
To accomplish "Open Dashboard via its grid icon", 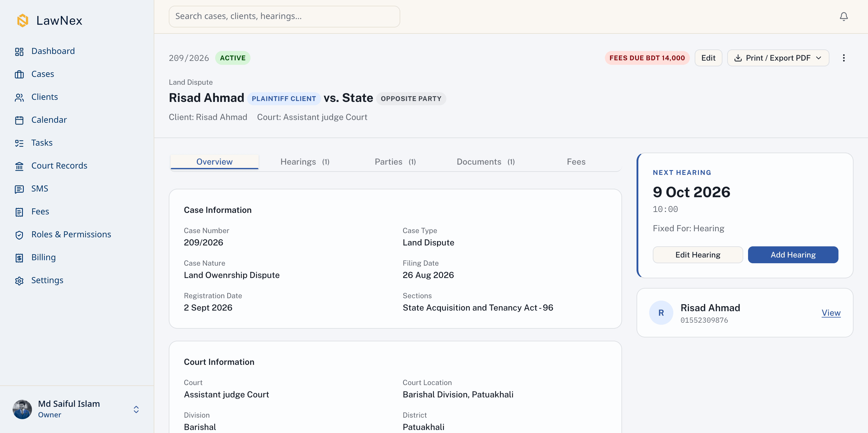I will tap(19, 51).
